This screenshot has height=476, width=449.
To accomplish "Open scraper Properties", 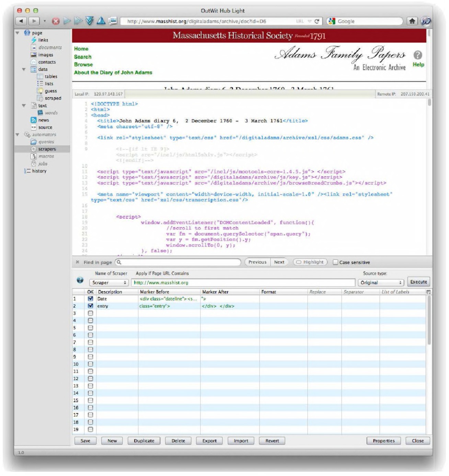I will [384, 441].
